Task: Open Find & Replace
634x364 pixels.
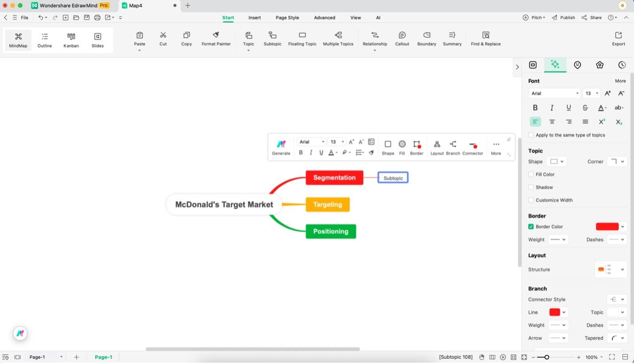Action: 486,39
